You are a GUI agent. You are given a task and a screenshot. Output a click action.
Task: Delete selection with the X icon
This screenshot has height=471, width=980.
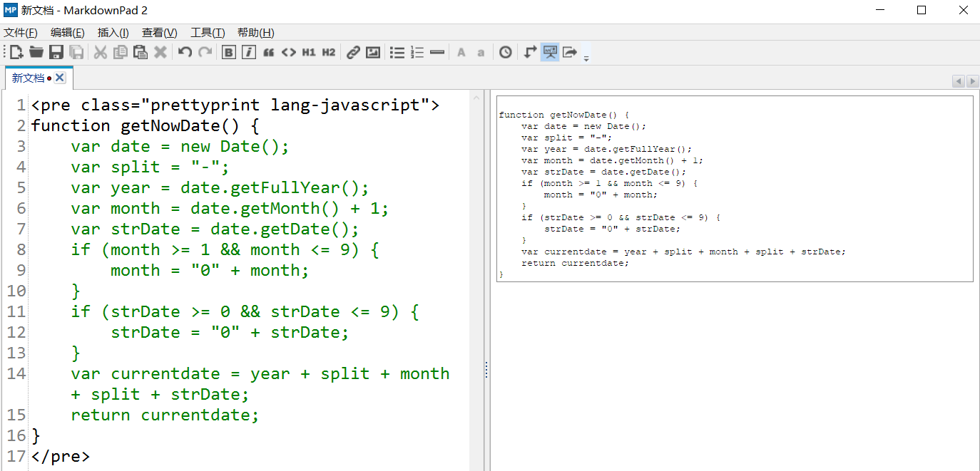pos(160,52)
